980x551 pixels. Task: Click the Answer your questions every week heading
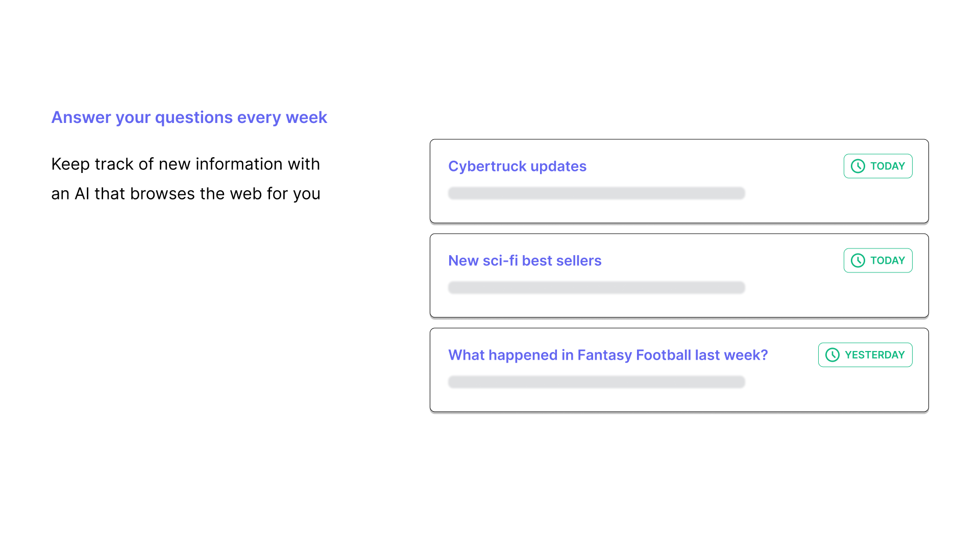coord(189,118)
